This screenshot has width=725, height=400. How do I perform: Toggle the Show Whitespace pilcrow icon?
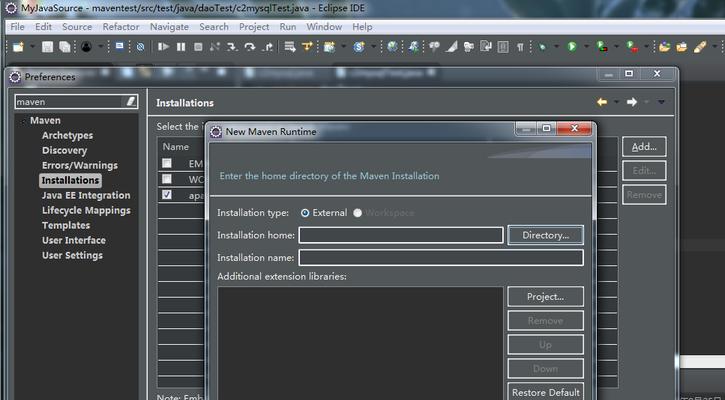(520, 47)
